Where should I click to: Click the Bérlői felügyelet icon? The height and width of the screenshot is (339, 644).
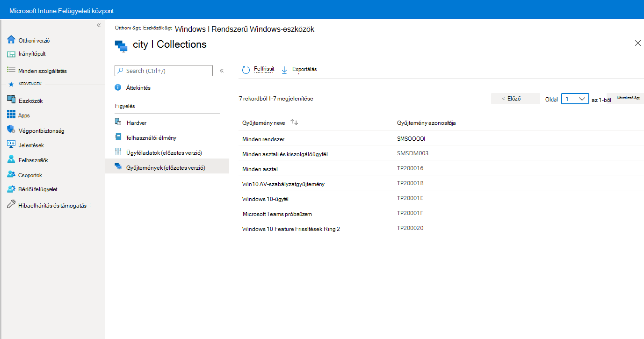(11, 189)
